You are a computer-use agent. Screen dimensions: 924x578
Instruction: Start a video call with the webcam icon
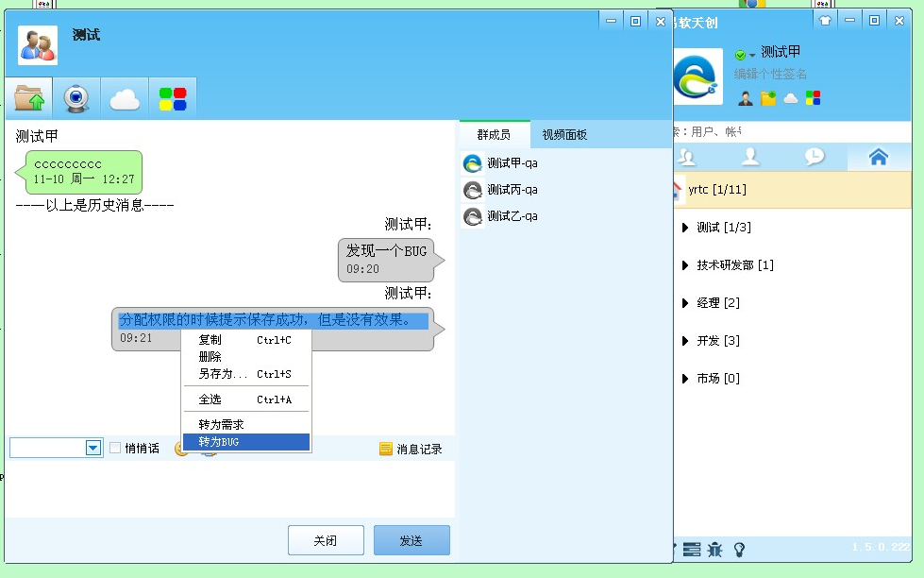(76, 98)
